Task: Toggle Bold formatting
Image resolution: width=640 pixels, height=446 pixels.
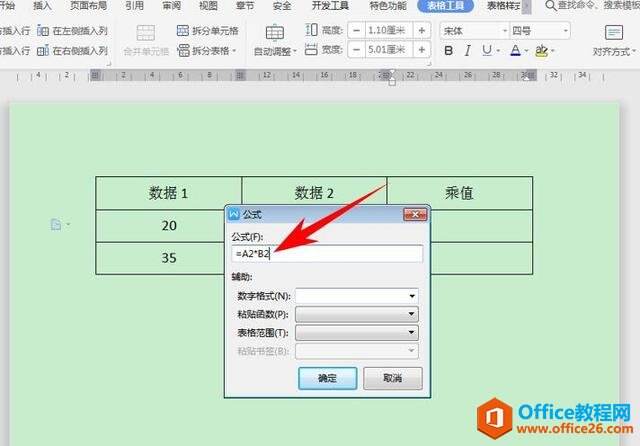Action: point(448,51)
